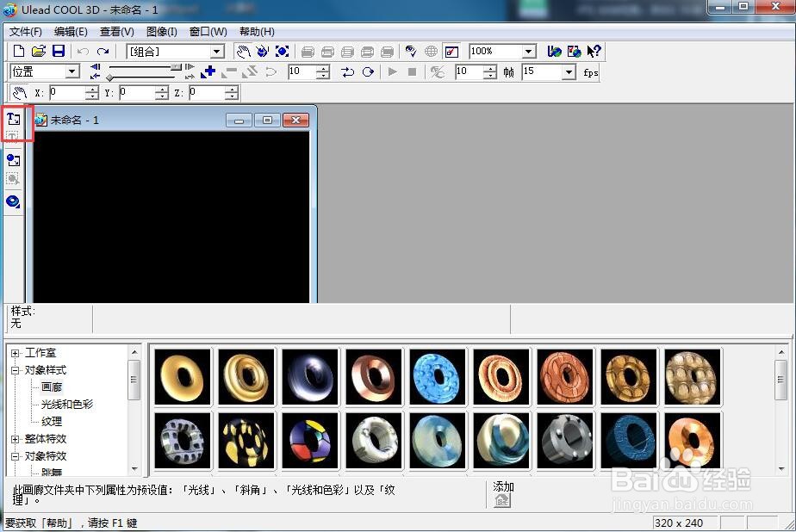Expand the 工作室 tree node
This screenshot has height=532, width=796.
(16, 354)
